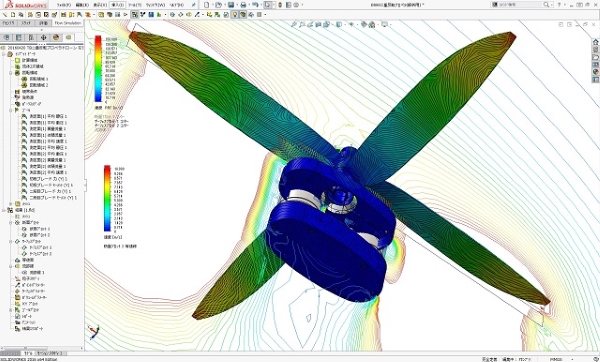Screen dimensions: 600x362
Task: Click the Save icon in top toolbar
Action: [231, 5]
